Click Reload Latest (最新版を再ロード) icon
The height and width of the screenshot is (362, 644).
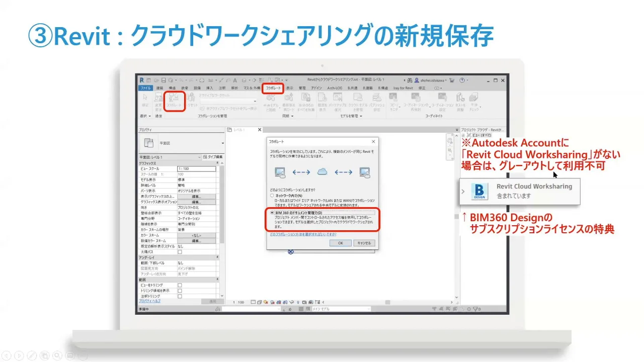coord(288,98)
